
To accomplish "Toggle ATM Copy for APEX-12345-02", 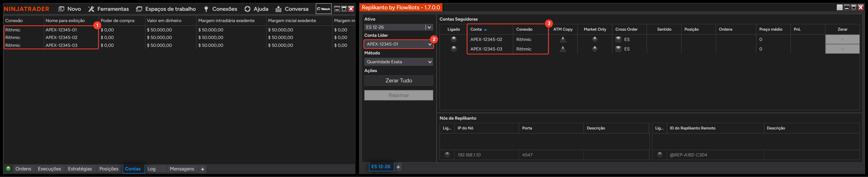I will pos(562,39).
